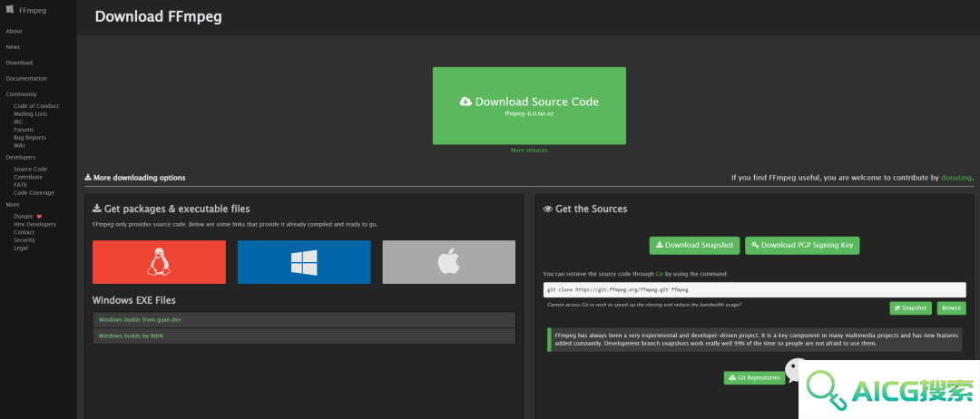Open Community section in sidebar
This screenshot has width=980, height=419.
coord(21,94)
